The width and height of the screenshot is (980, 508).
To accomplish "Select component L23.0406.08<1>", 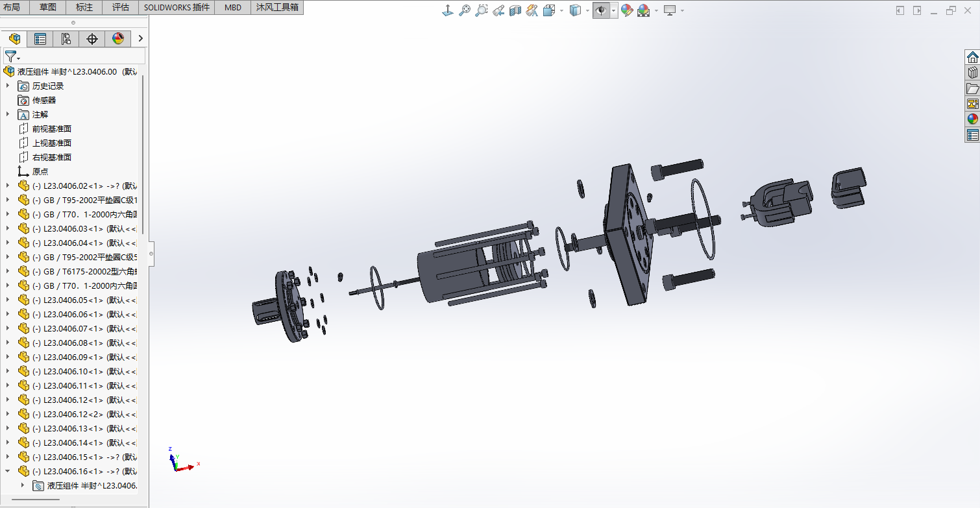I will pos(78,343).
